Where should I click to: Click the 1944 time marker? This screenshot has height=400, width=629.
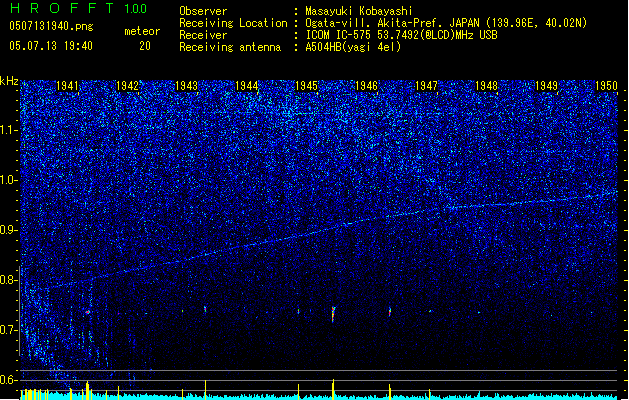click(x=246, y=86)
